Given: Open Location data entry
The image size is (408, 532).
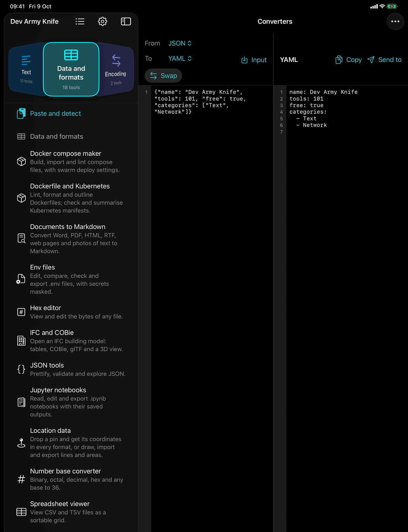Looking at the screenshot, I should coord(71,442).
